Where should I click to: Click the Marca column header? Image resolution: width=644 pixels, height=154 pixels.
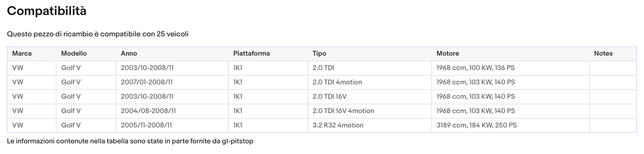[22, 54]
